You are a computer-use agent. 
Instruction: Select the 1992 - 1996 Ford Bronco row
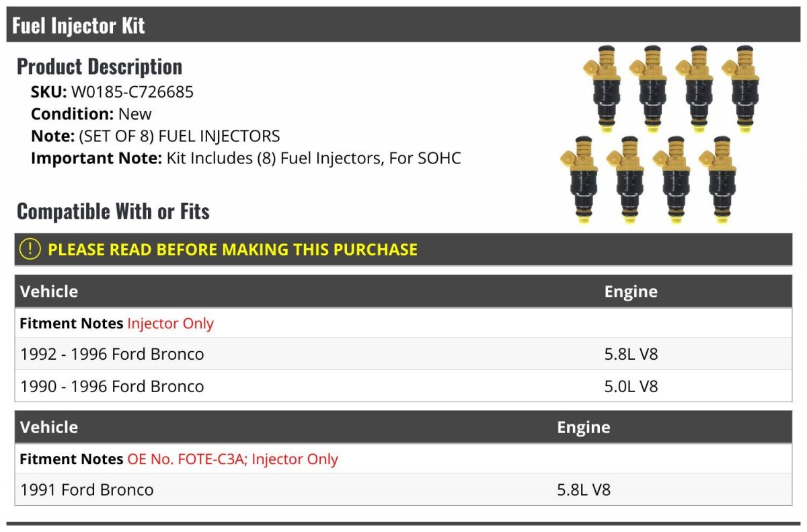click(x=403, y=354)
